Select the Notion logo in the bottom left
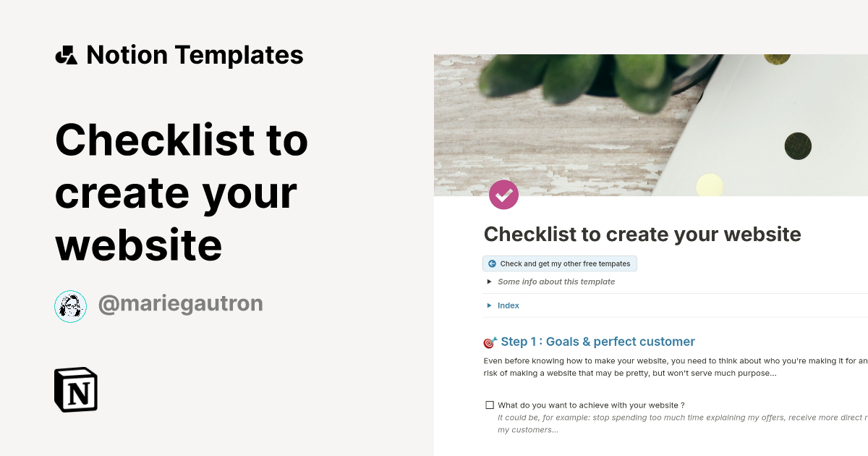 (x=75, y=389)
